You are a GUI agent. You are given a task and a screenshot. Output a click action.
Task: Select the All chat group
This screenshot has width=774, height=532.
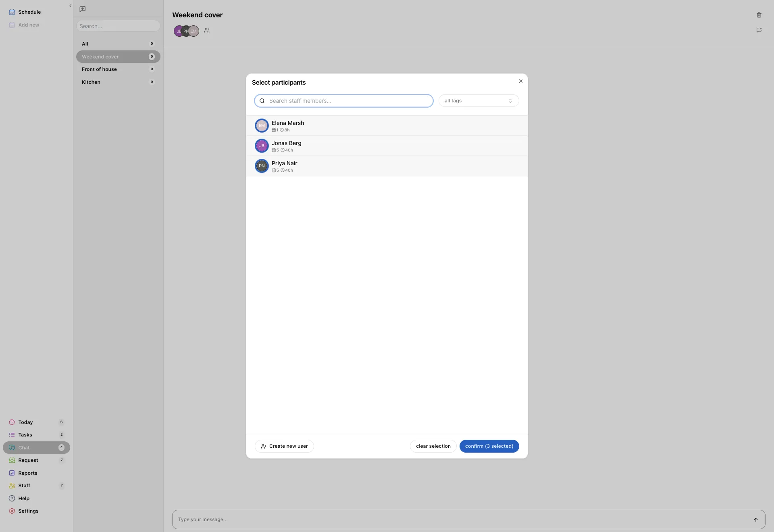click(x=118, y=44)
